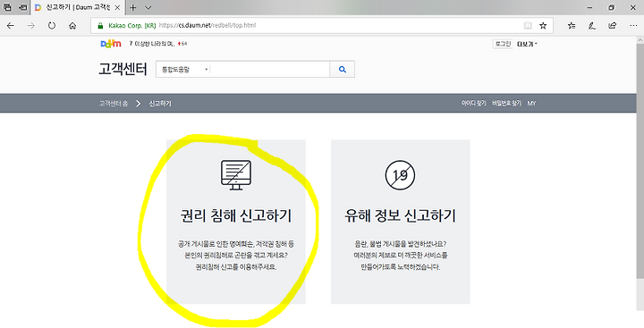The height and width of the screenshot is (328, 644).
Task: Minimize the browser window
Action: (590, 7)
